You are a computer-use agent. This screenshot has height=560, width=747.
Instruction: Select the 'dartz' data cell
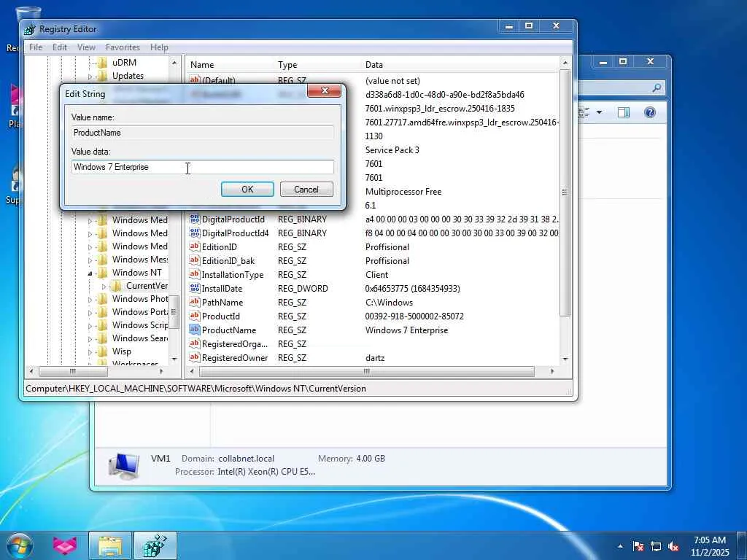[x=375, y=357]
